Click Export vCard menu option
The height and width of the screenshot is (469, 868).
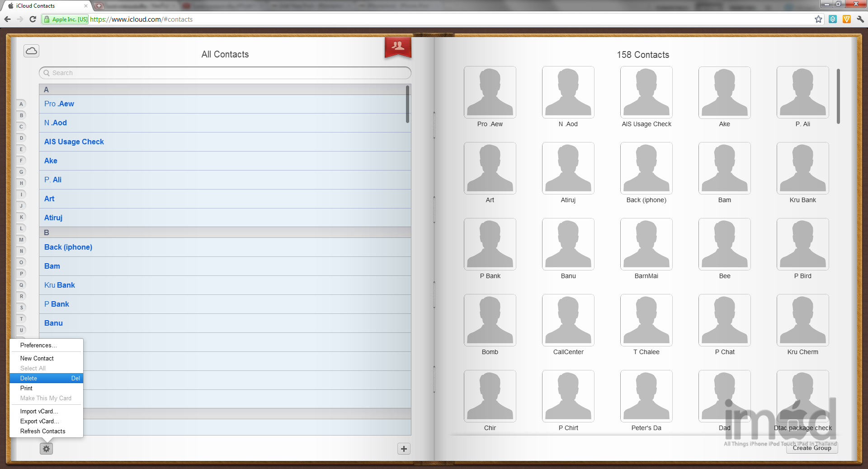pos(39,421)
